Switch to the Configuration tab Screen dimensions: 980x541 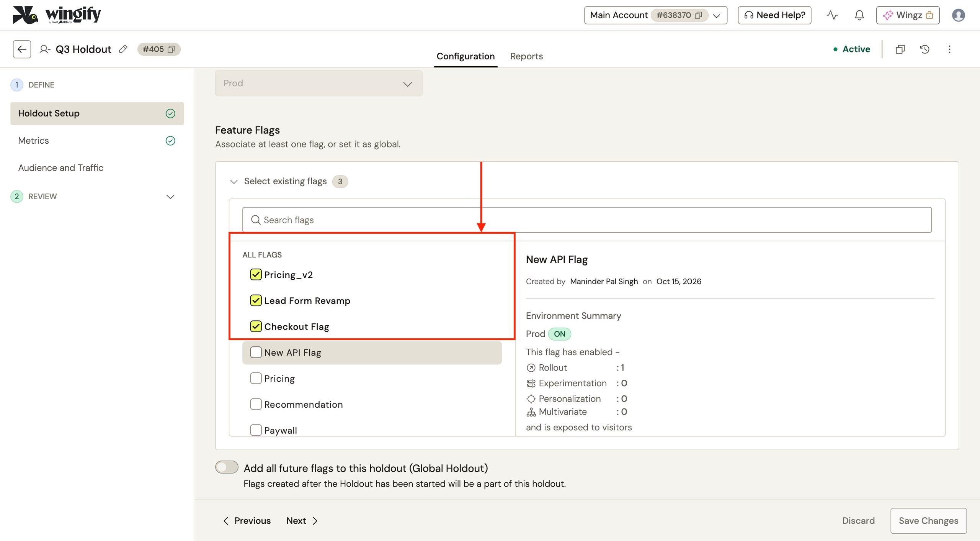465,56
